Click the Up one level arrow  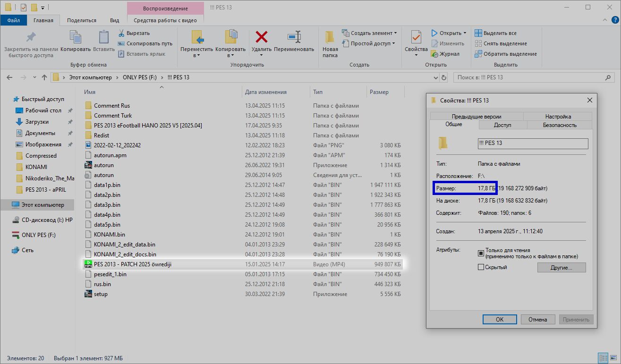pyautogui.click(x=44, y=77)
